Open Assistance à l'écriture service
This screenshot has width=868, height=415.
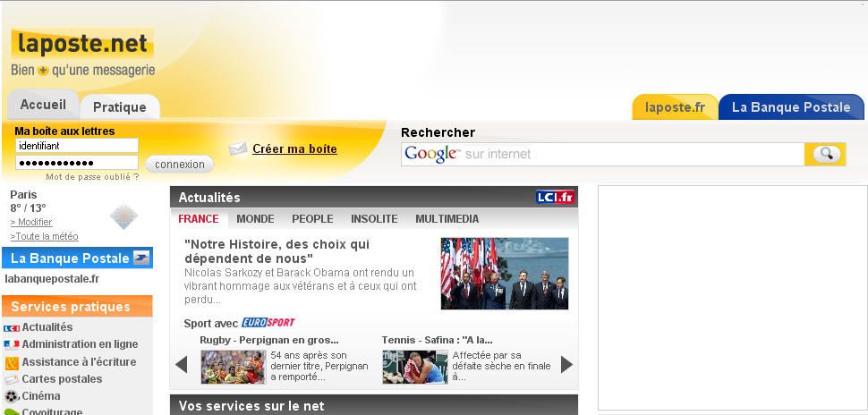pyautogui.click(x=79, y=362)
